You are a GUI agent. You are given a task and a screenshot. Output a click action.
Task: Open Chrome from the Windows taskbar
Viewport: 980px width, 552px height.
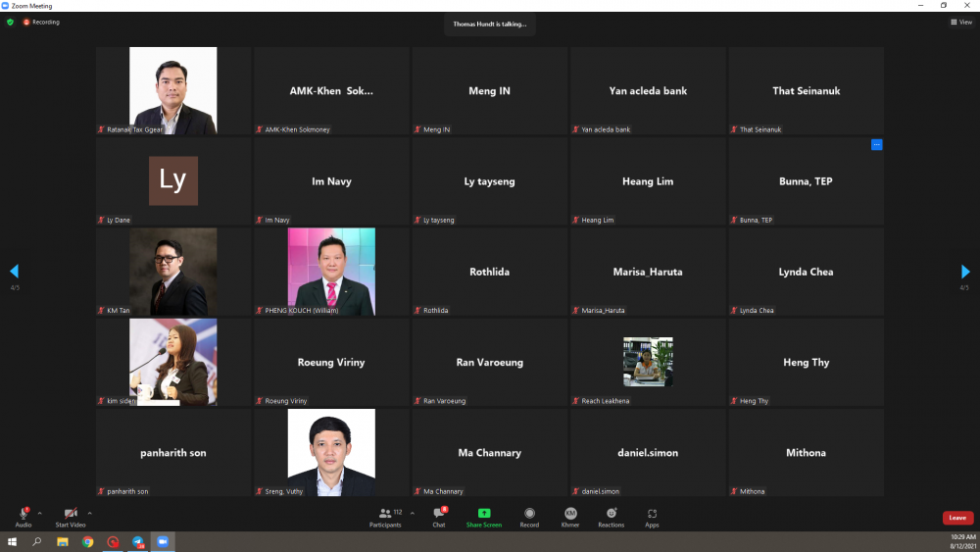point(87,541)
